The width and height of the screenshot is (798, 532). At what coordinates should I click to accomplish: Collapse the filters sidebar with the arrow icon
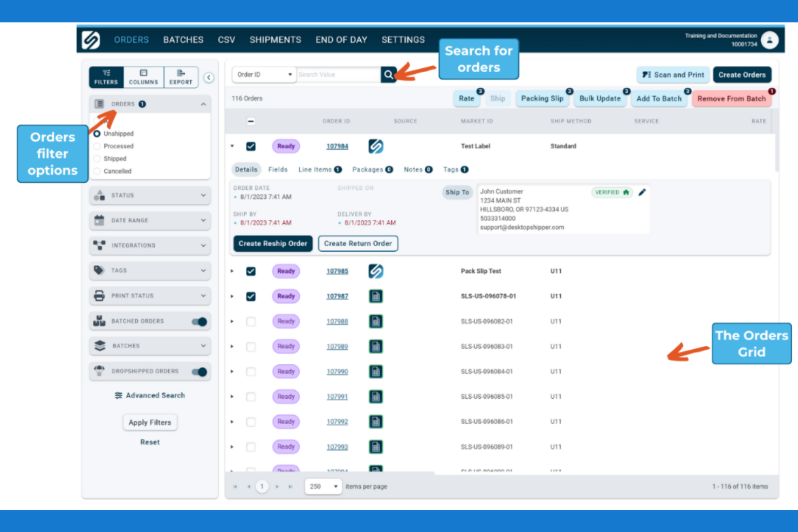coord(209,78)
